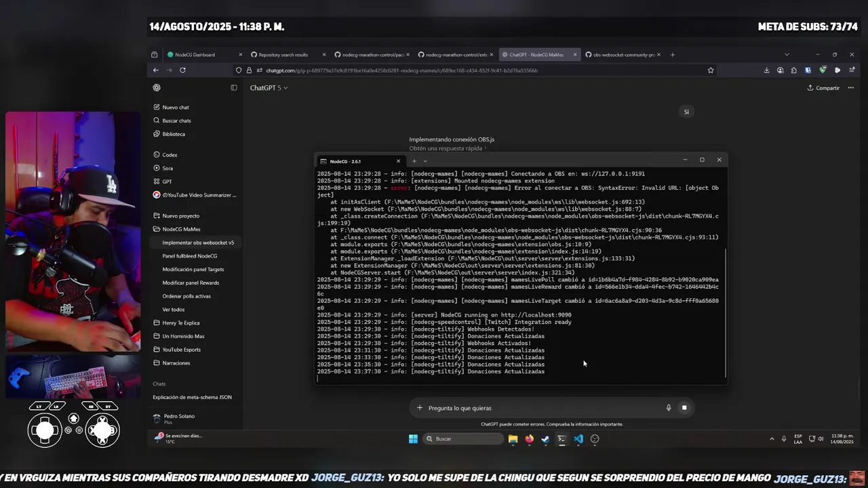Open Buscar chats search
This screenshot has width=868, height=488.
click(172, 121)
